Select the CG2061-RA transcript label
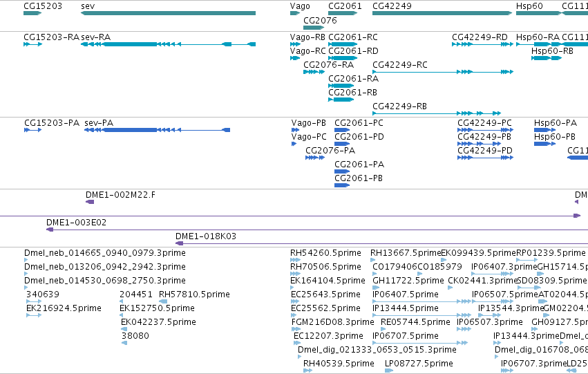This screenshot has width=588, height=374. (353, 79)
